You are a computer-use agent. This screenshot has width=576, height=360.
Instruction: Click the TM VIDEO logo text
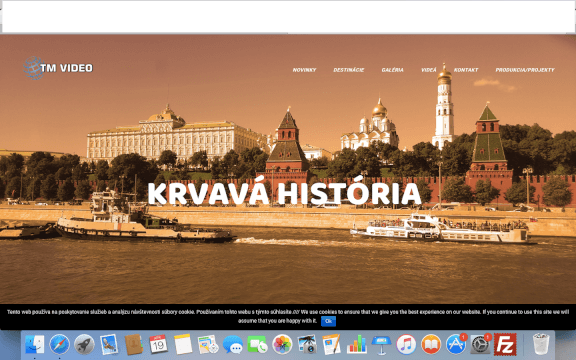pyautogui.click(x=66, y=68)
